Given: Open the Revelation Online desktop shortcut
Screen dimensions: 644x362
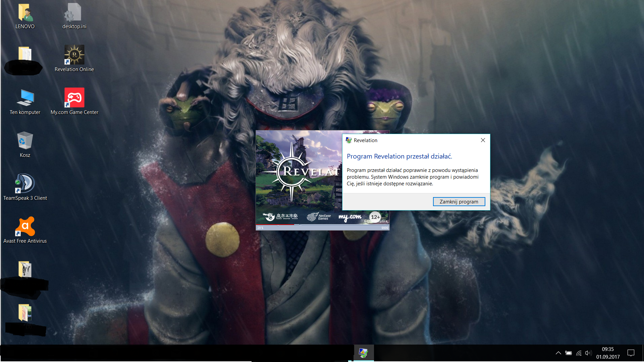Looking at the screenshot, I should (x=74, y=55).
